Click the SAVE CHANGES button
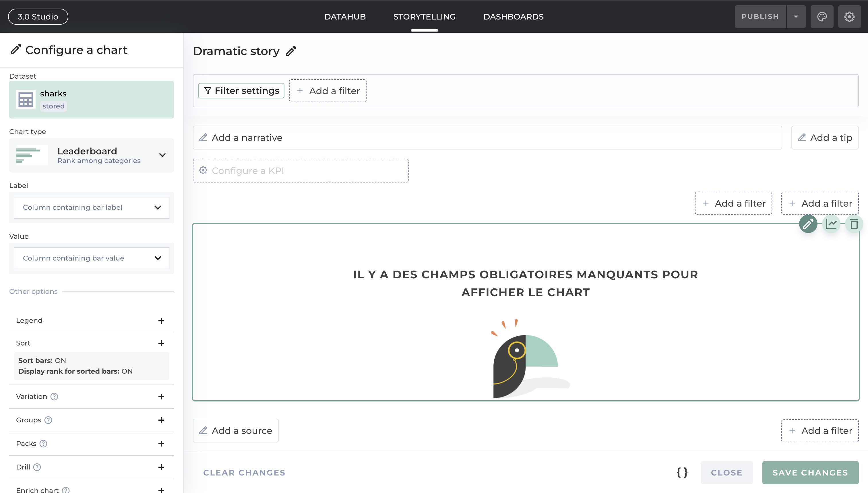 [x=810, y=472]
